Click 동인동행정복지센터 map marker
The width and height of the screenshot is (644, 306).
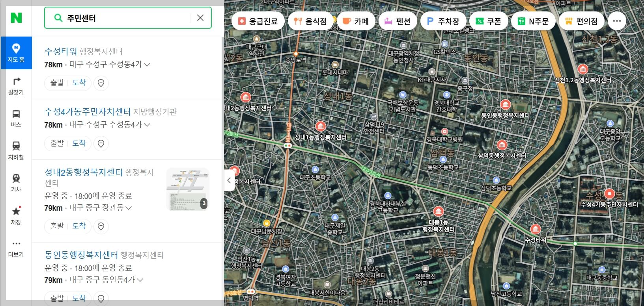pos(505,105)
